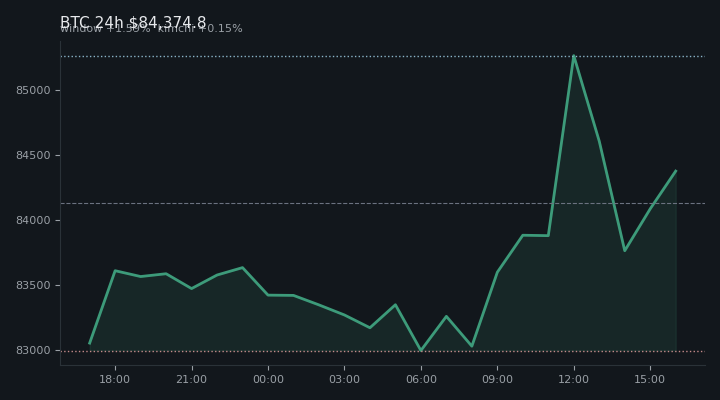Click the 00:00 time axis label
This screenshot has height=400, width=720.
268,379
